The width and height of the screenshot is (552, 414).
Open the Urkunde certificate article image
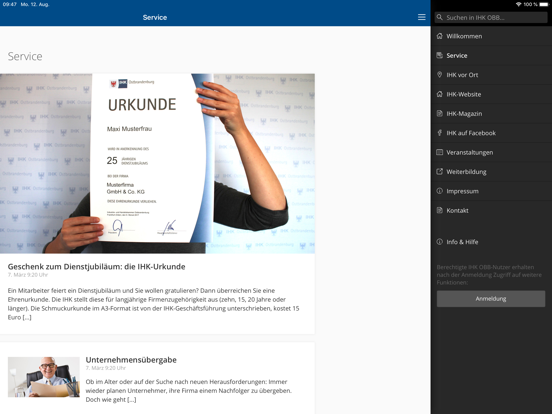[157, 163]
